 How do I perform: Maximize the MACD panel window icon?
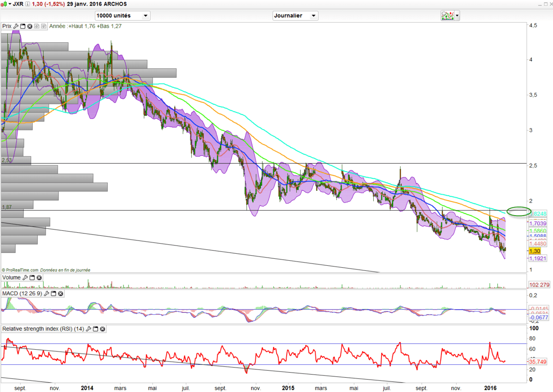tap(53, 293)
